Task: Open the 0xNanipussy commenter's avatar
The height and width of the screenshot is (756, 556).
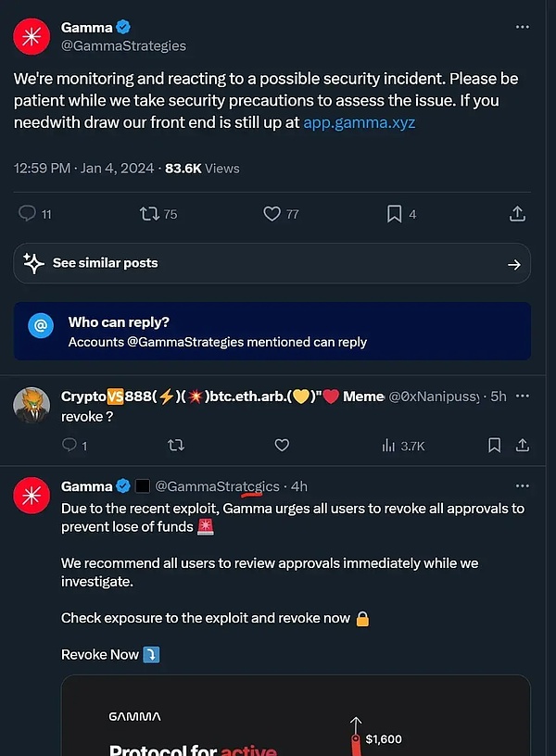Action: click(x=32, y=405)
